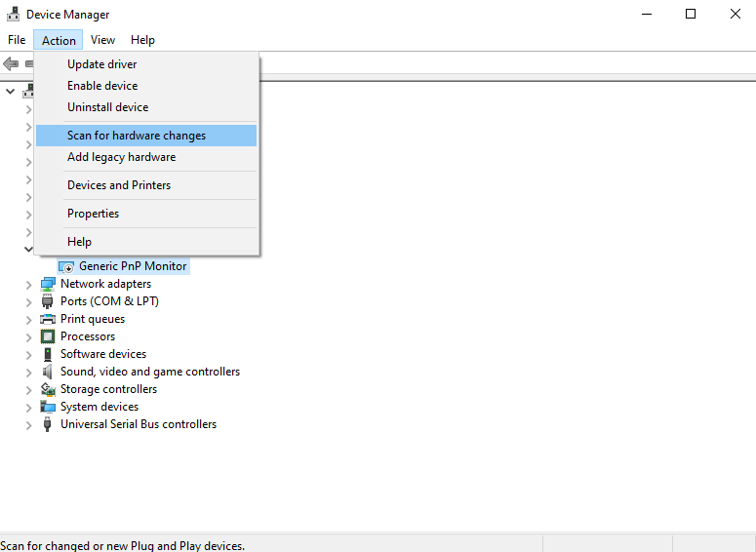Expand the Ports (COM & LPT) category
The width and height of the screenshot is (756, 552).
tap(29, 301)
